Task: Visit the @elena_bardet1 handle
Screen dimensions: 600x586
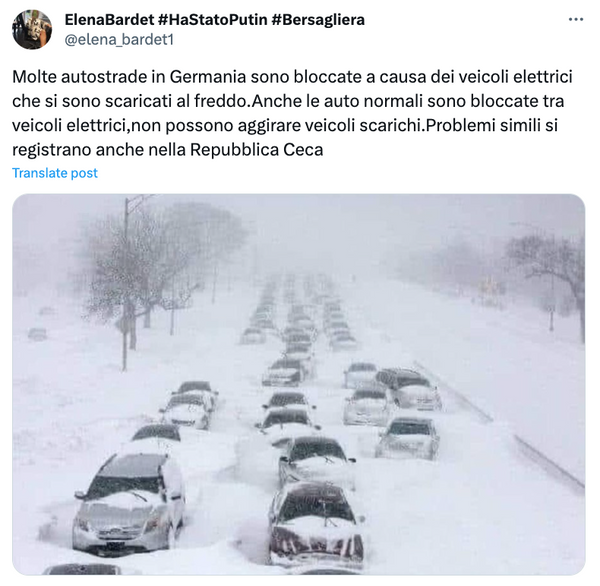Action: tap(119, 39)
